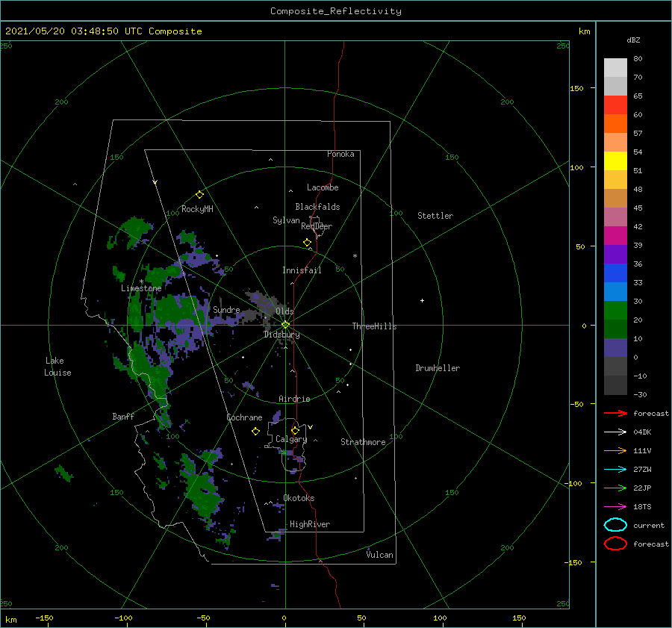Click the yellow Y marker northwest of RockyMH
The width and height of the screenshot is (672, 628).
pos(155,182)
